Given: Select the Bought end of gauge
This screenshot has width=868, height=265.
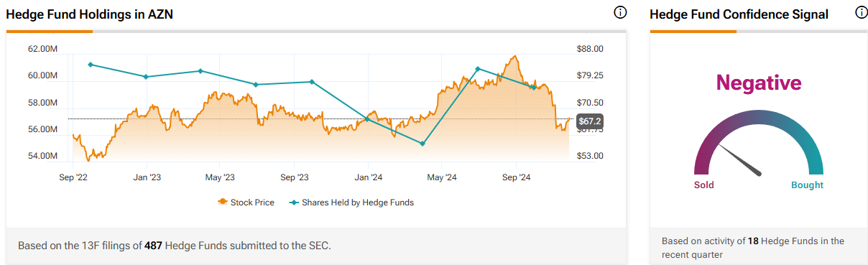Looking at the screenshot, I should pos(807,185).
